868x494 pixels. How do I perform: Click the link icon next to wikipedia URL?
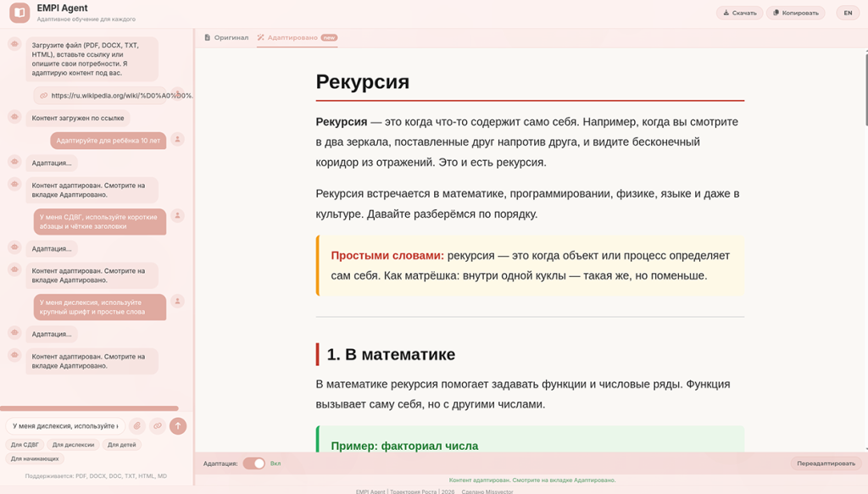pyautogui.click(x=43, y=96)
